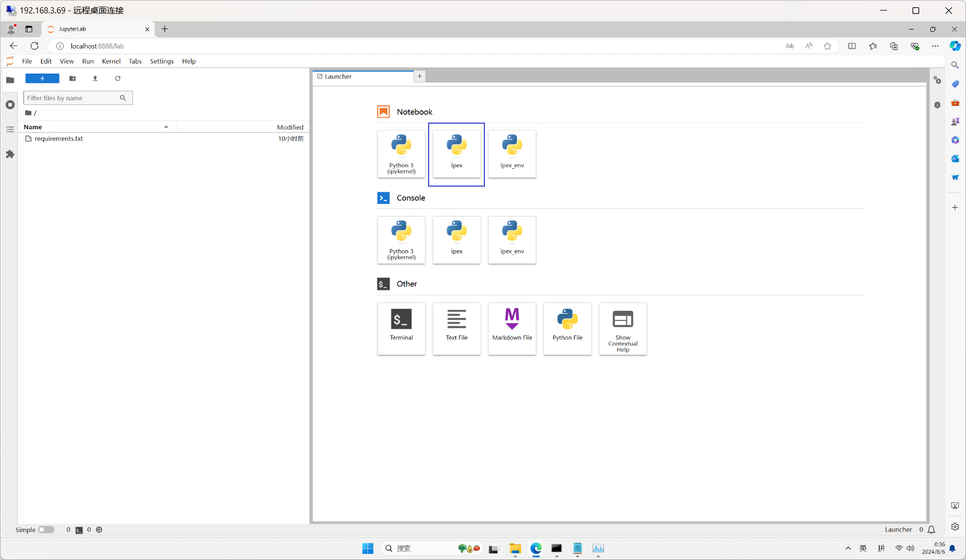Open Show Contextual Help
The height and width of the screenshot is (560, 966).
tap(623, 329)
